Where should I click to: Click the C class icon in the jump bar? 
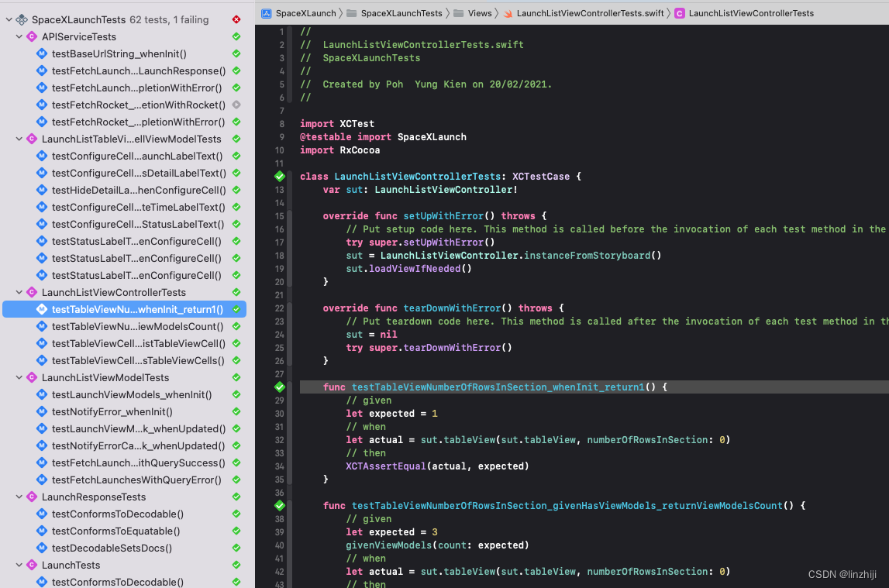[680, 12]
